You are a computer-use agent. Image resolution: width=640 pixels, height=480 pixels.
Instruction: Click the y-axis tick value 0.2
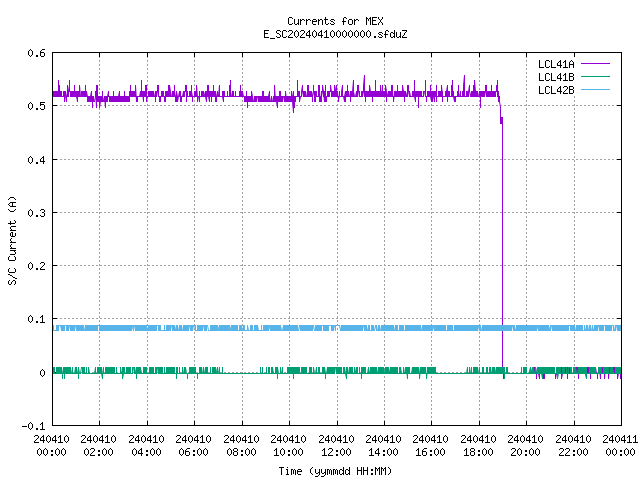point(36,266)
